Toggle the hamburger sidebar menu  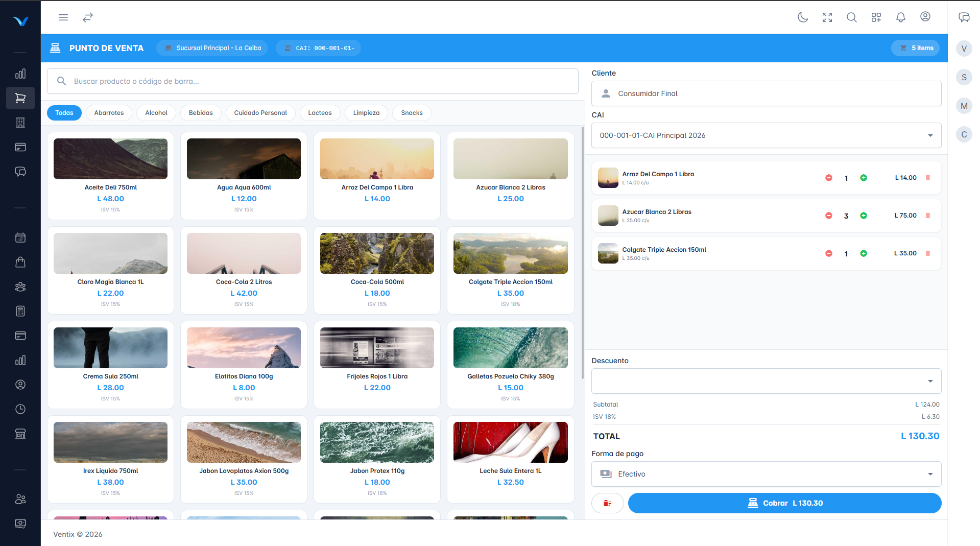[x=63, y=17]
